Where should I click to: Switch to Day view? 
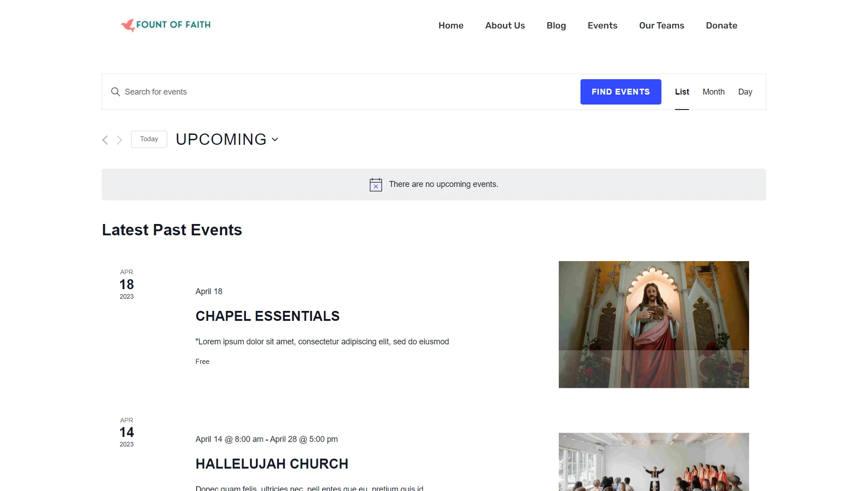click(x=745, y=92)
